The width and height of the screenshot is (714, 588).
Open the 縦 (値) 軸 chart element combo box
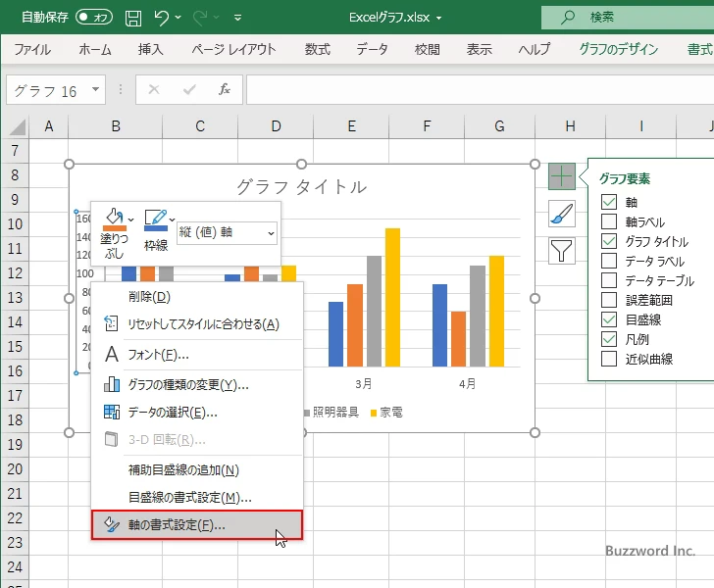[x=227, y=233]
